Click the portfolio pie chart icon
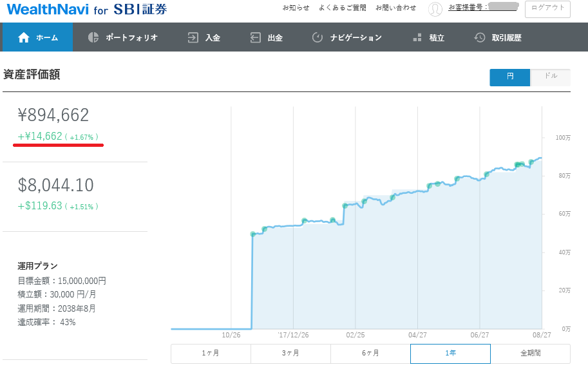Viewport: 588px width, 378px height. [x=93, y=37]
